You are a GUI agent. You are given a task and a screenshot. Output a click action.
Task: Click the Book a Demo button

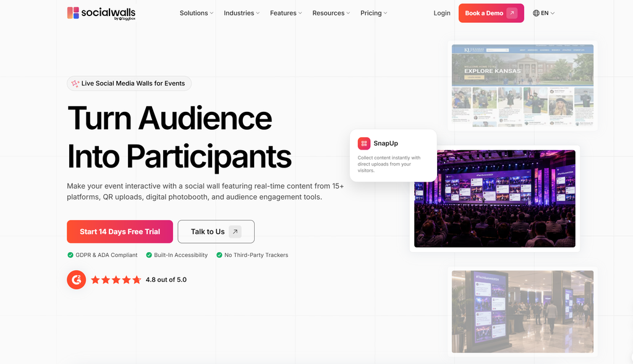(x=491, y=13)
